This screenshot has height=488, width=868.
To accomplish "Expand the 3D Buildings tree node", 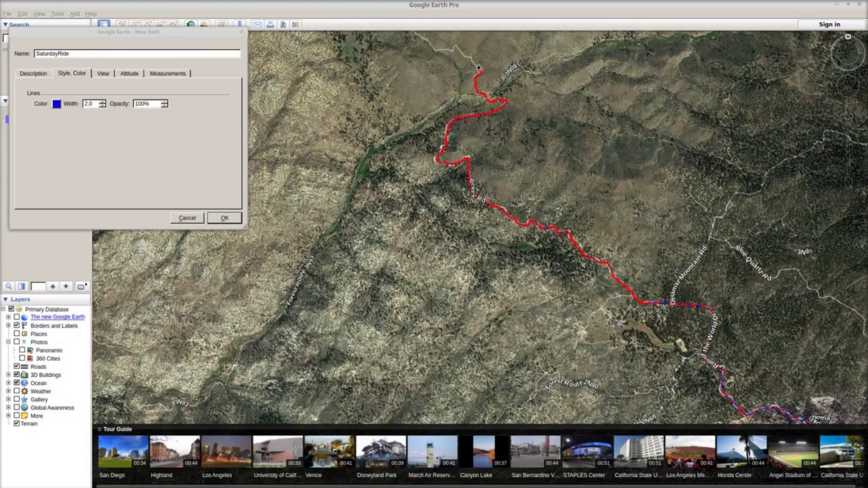I will [8, 375].
